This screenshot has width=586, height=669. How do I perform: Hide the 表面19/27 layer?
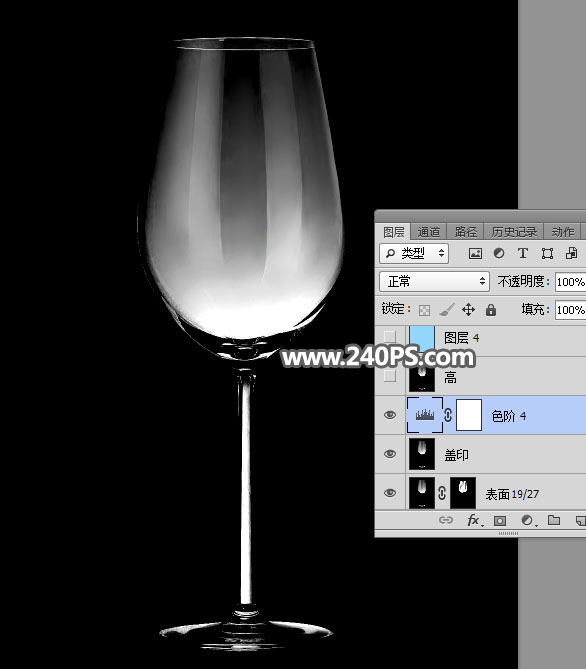pyautogui.click(x=389, y=493)
